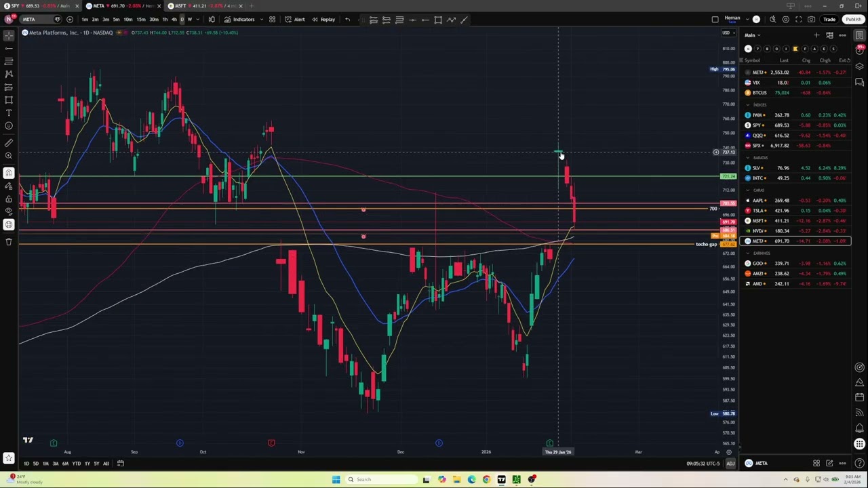Set the chart range to 5Y
Image resolution: width=868 pixels, height=488 pixels.
pos(96,464)
